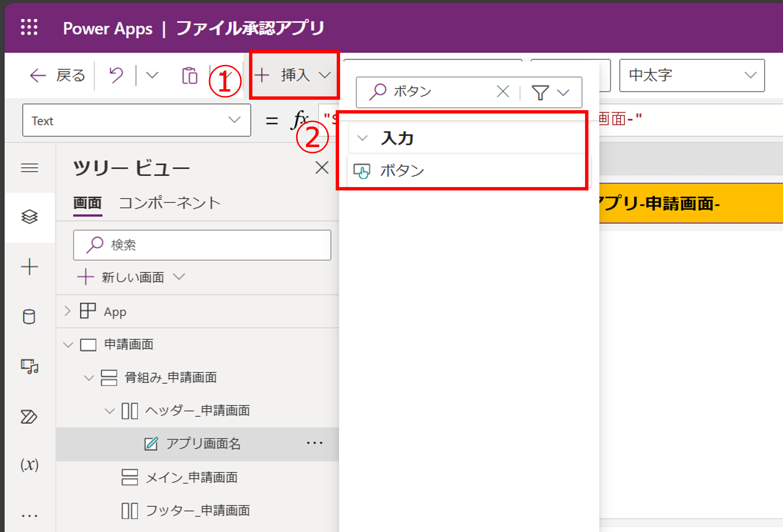Expand the App tree node

coord(68,311)
